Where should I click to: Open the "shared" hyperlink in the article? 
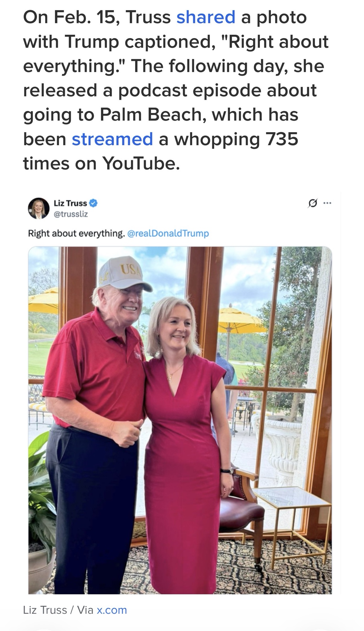coord(206,17)
